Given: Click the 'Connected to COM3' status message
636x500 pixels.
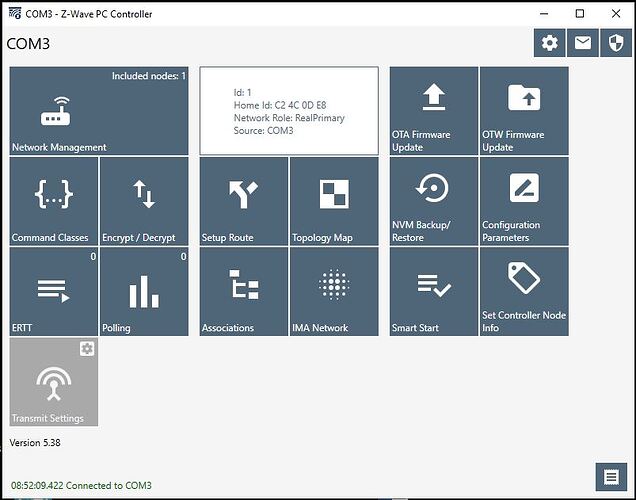Looking at the screenshot, I should tap(81, 485).
